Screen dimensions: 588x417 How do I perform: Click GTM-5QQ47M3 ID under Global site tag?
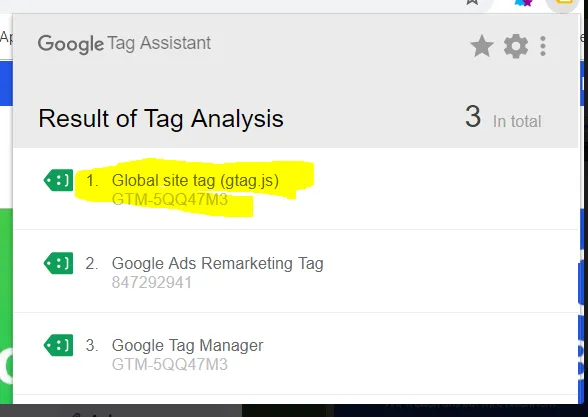coord(170,200)
